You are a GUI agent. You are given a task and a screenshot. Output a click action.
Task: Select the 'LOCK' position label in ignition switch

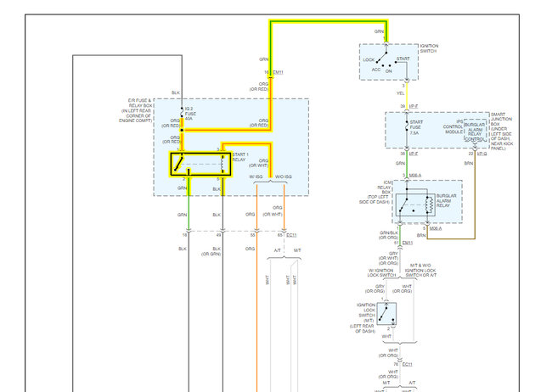click(x=369, y=60)
